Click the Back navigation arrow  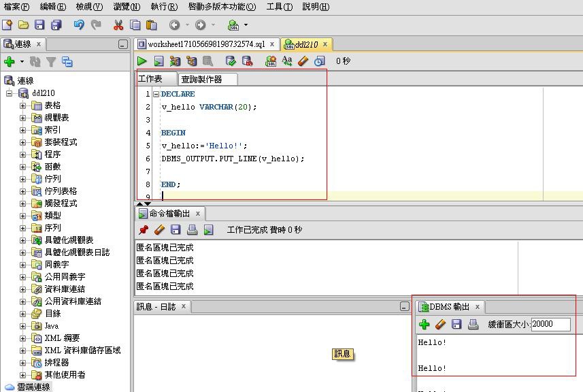174,25
